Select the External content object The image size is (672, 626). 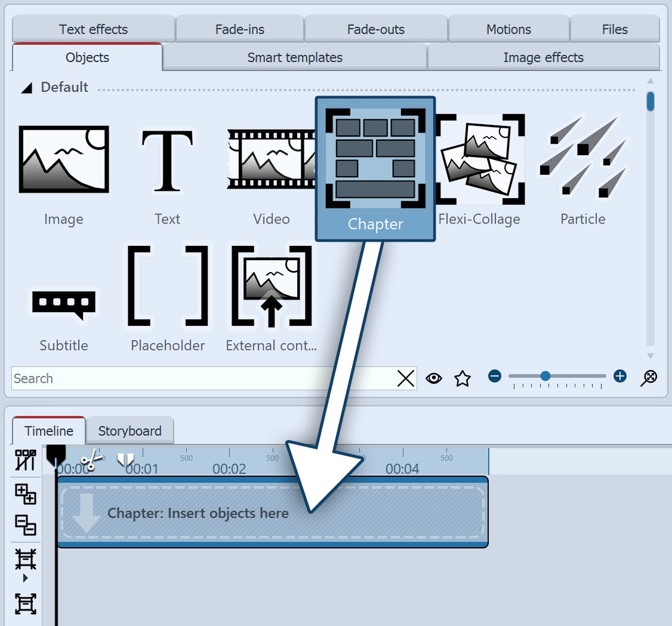point(272,285)
